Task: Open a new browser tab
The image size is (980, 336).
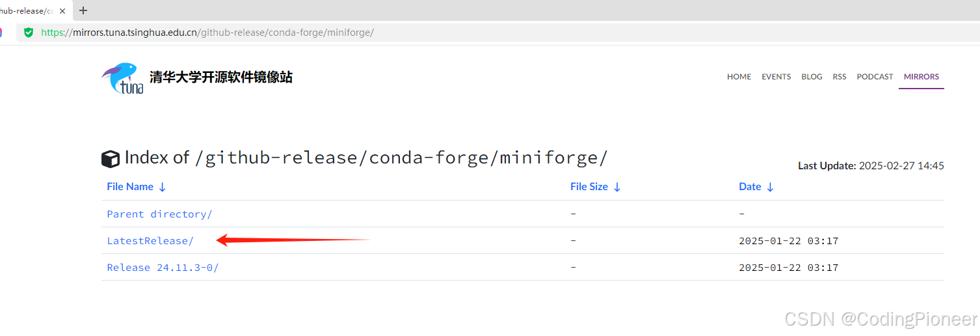Action: 83,10
